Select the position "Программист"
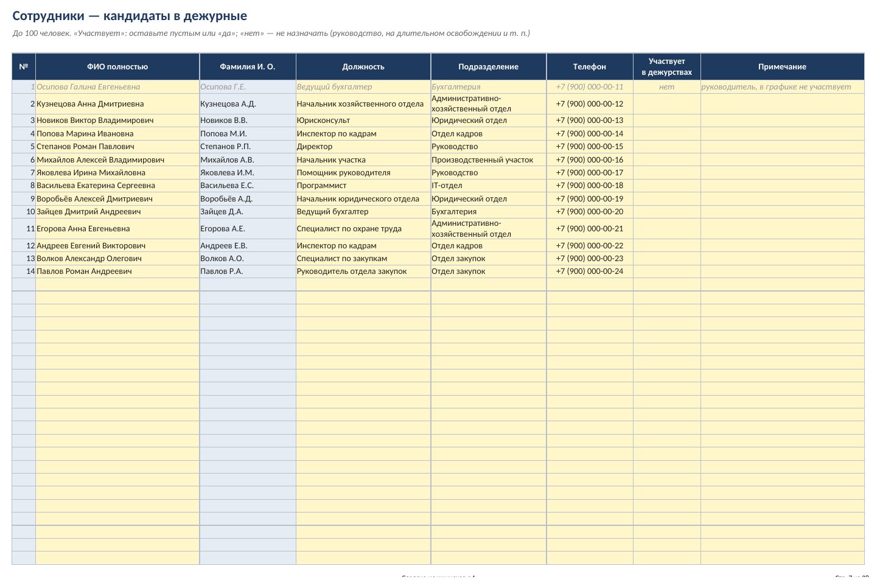The width and height of the screenshot is (880, 588). tap(363, 186)
